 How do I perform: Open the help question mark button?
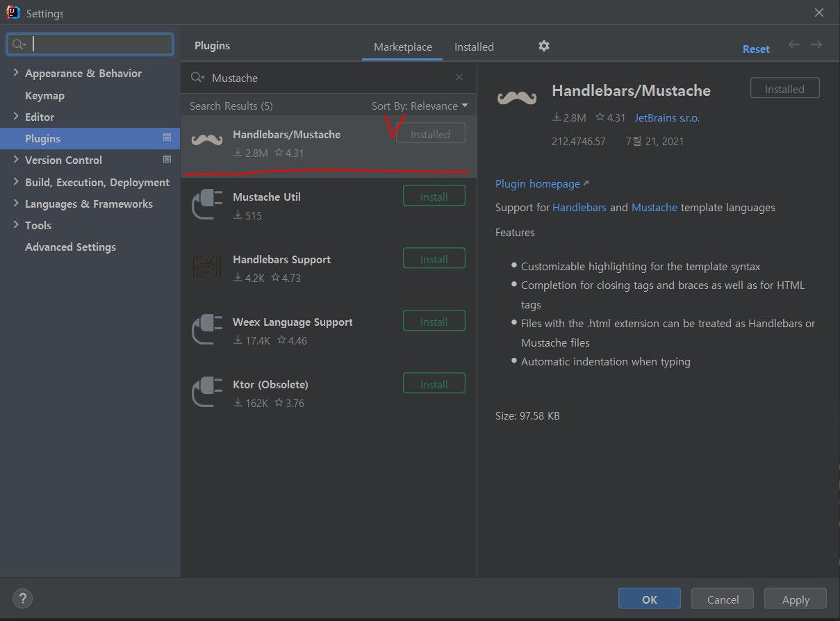click(x=22, y=598)
